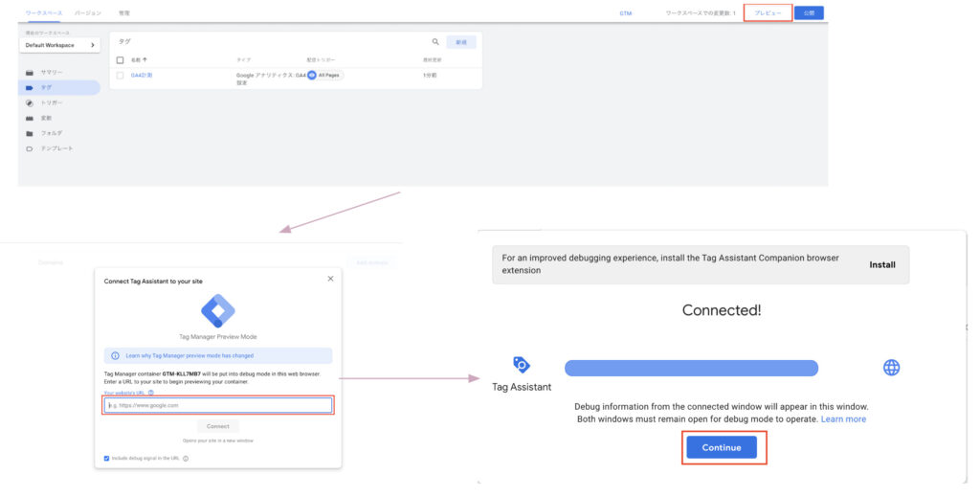
Task: Click the Tag Assistant tag icon
Action: pyautogui.click(x=522, y=364)
